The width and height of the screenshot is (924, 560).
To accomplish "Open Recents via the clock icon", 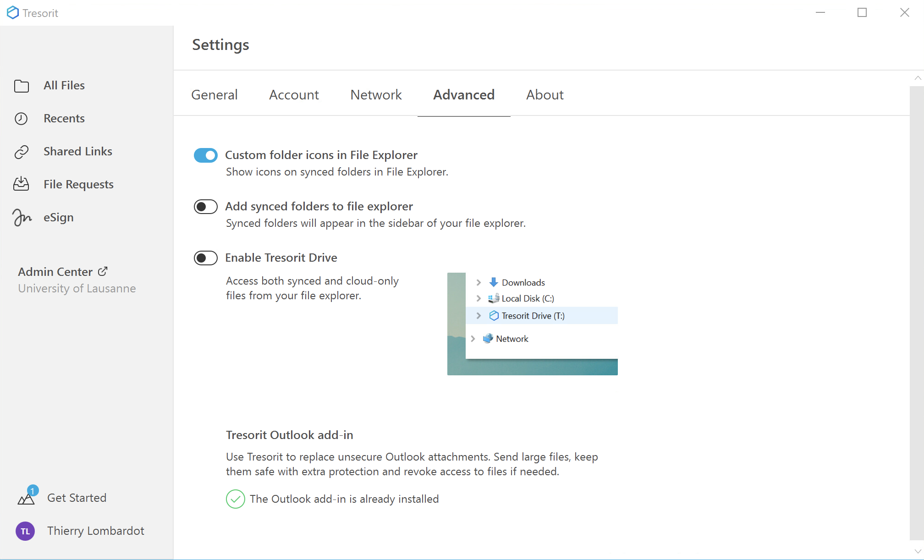I will pyautogui.click(x=21, y=119).
